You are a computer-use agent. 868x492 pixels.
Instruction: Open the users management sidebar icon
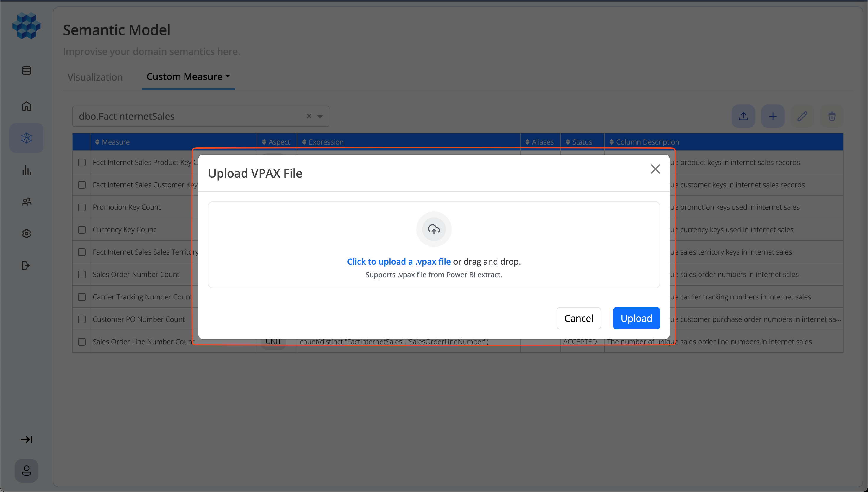click(26, 202)
